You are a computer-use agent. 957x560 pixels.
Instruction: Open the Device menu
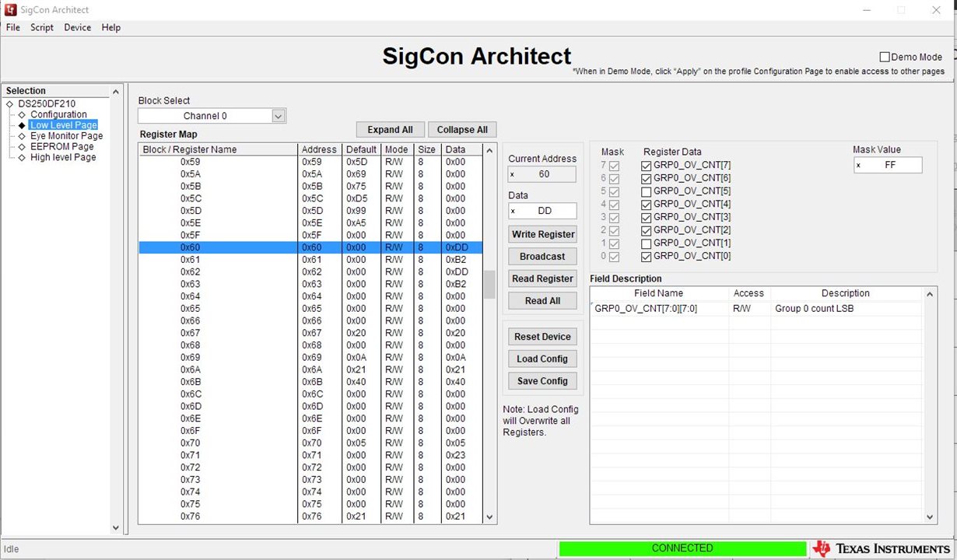77,27
